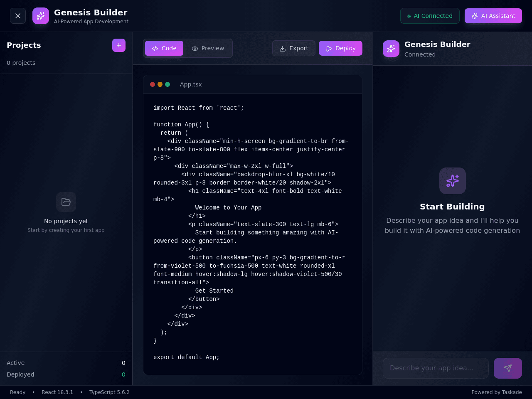Click 'Welcome to Your App' in code
Screen dimensions: 532x399
point(228,207)
